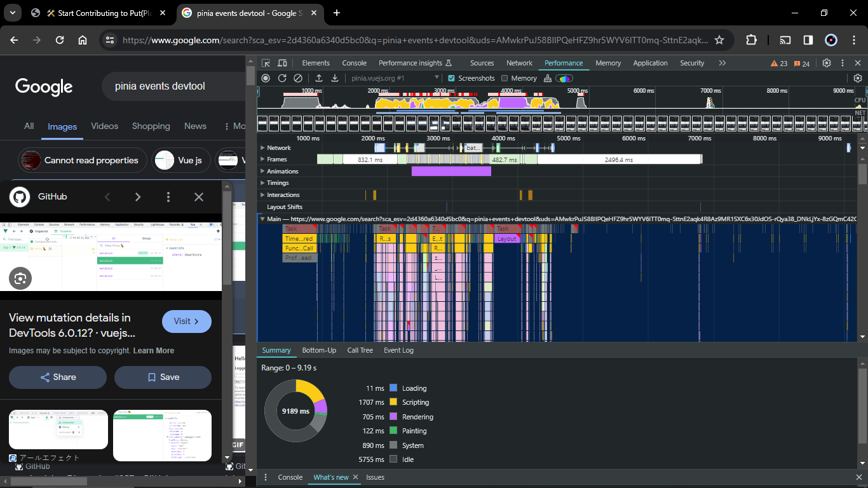The height and width of the screenshot is (488, 868).
Task: Expand the Timings track
Action: coord(263,183)
